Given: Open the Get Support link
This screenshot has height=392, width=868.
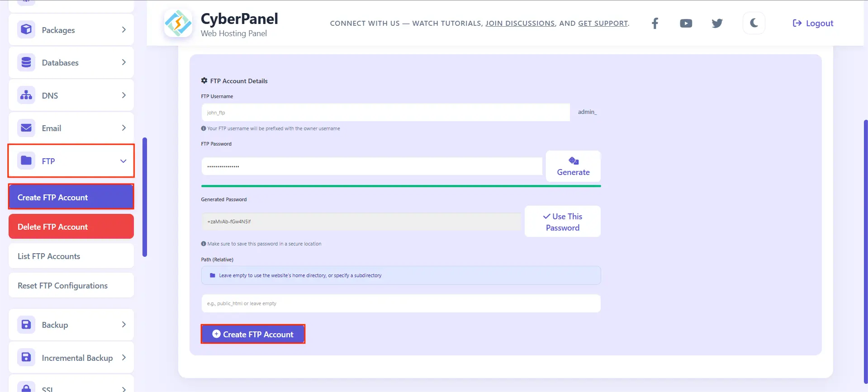Looking at the screenshot, I should [603, 24].
